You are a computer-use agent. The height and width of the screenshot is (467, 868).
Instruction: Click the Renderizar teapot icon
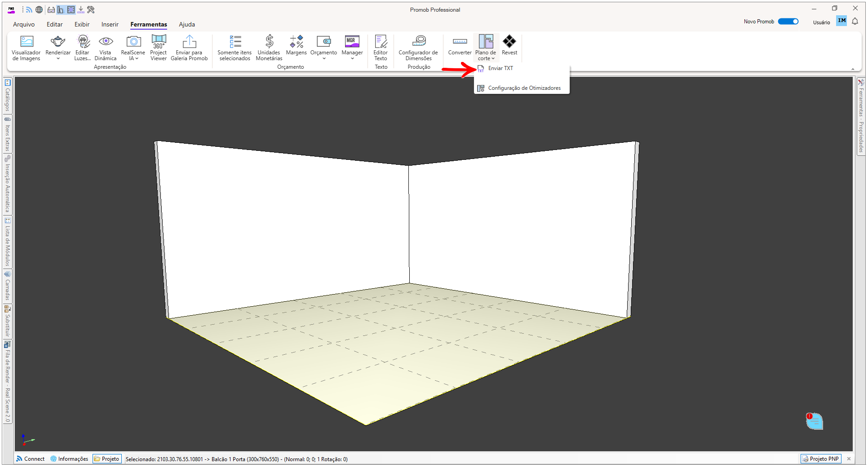tap(58, 42)
